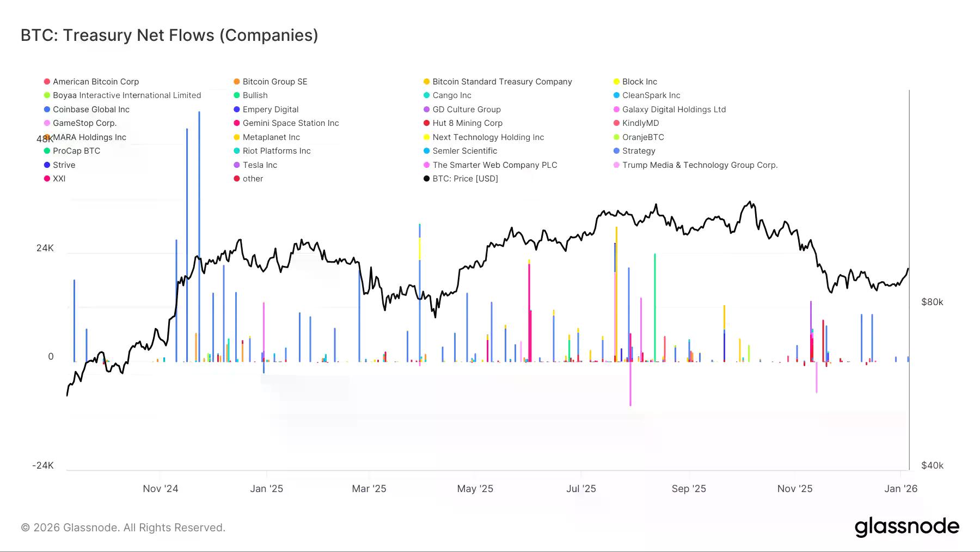980x552 pixels.
Task: Click the Nov '24 x-axis label
Action: click(161, 489)
